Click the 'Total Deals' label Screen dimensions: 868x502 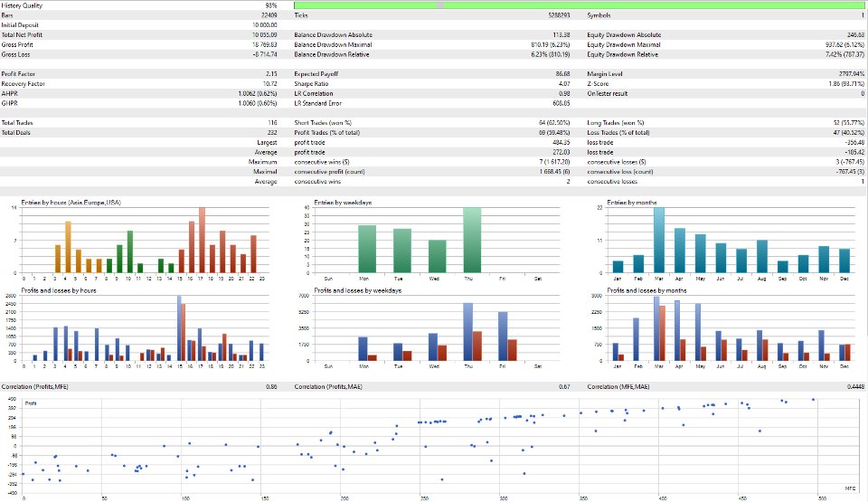tap(16, 133)
